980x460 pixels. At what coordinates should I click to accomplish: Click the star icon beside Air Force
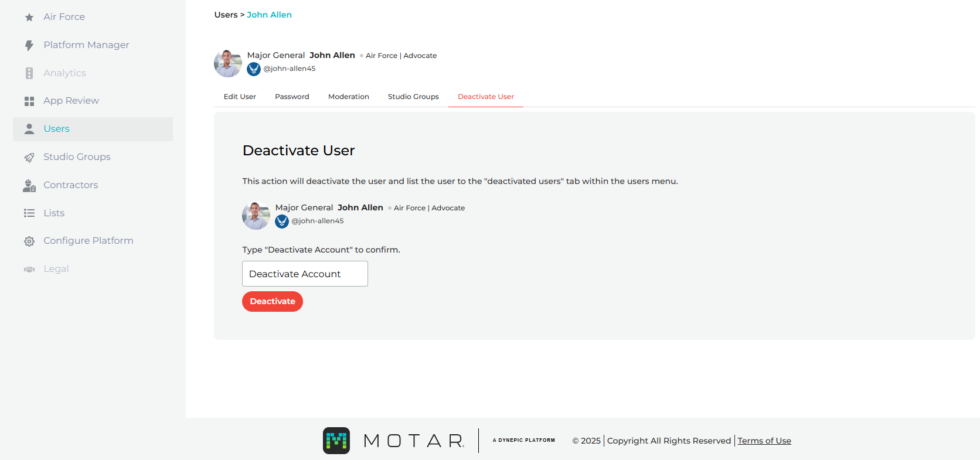(x=29, y=17)
